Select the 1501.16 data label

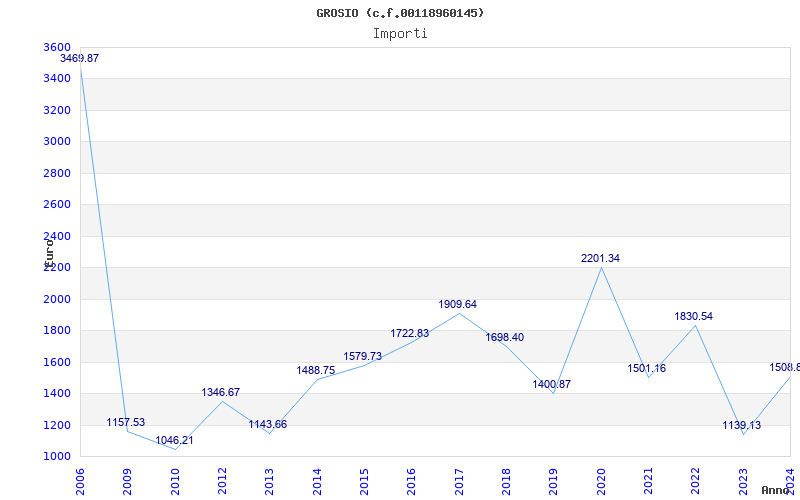coord(646,368)
